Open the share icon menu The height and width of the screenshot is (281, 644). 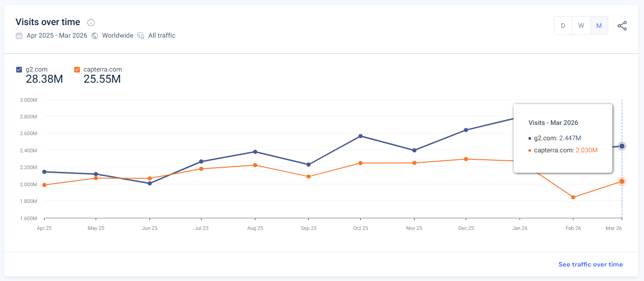pyautogui.click(x=622, y=26)
